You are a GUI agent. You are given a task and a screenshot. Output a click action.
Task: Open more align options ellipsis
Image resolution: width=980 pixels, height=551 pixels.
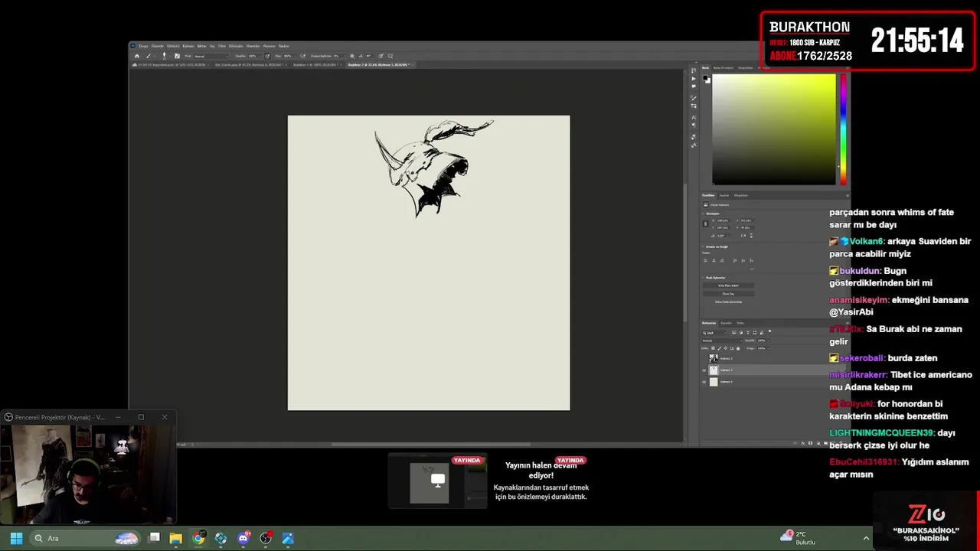(x=752, y=269)
